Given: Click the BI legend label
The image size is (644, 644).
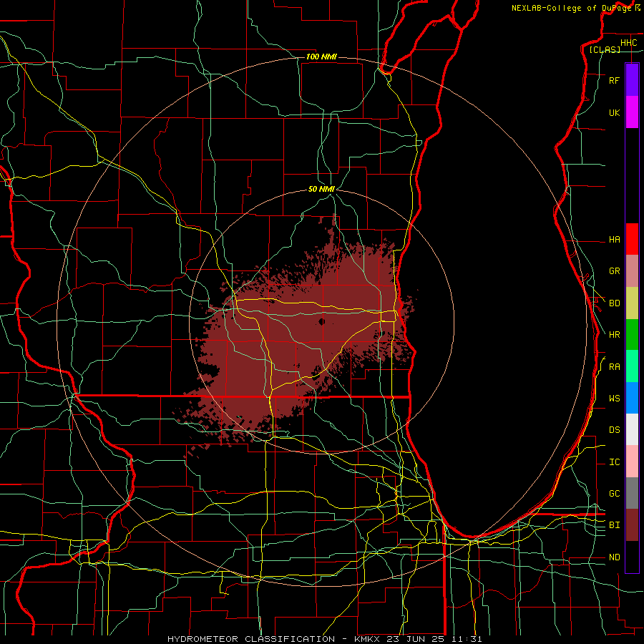Looking at the screenshot, I should coord(614,525).
